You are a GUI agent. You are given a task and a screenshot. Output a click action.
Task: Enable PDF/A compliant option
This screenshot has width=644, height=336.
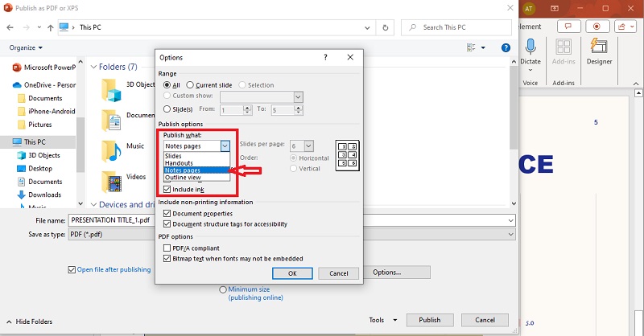point(167,248)
